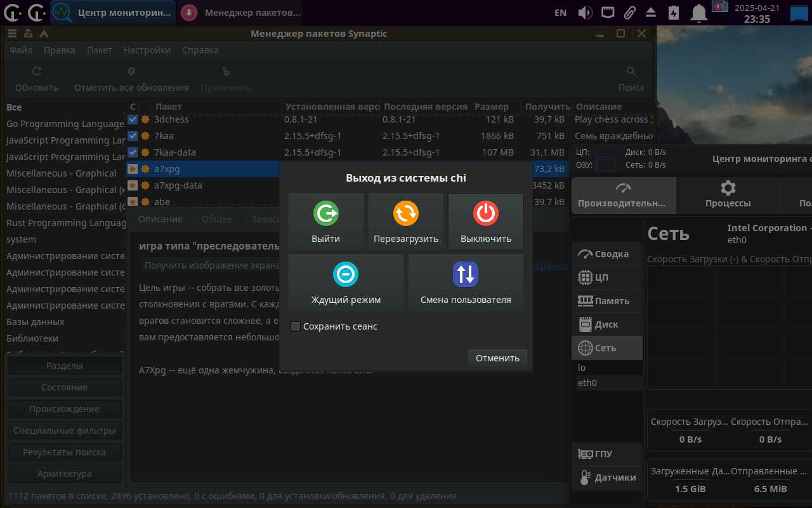This screenshot has width=812, height=508.
Task: Click the shade arrow in Synaptic titlebar
Action: [43, 34]
